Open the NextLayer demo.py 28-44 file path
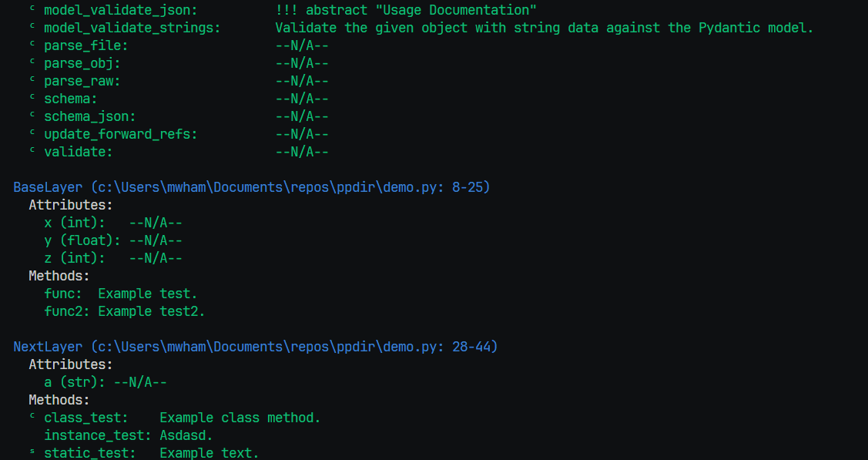868x460 pixels. pos(294,347)
